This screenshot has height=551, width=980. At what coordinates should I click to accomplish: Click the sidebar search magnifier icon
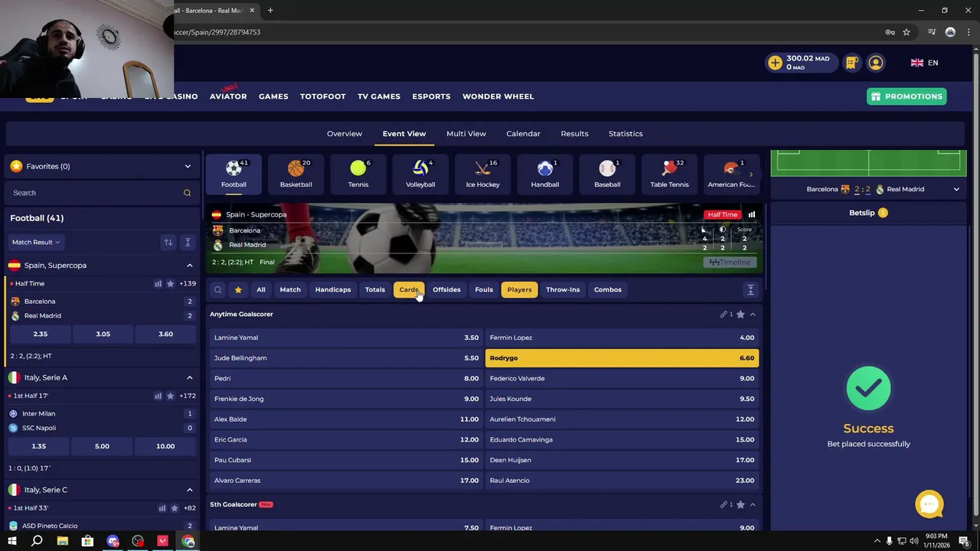click(x=187, y=193)
